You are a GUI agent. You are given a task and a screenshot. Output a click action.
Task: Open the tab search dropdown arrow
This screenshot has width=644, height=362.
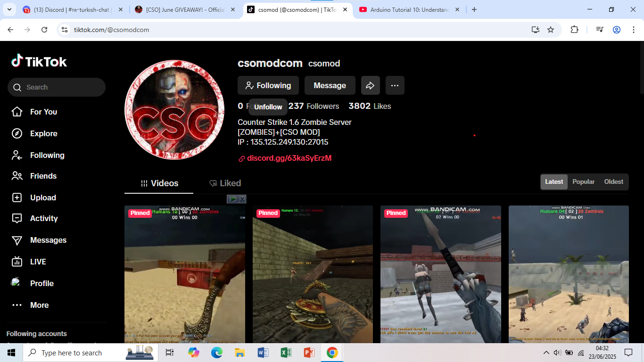[9, 9]
